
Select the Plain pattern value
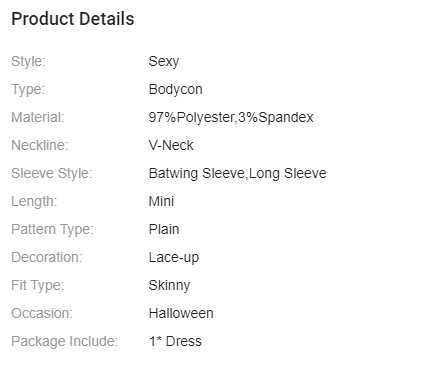click(x=164, y=229)
